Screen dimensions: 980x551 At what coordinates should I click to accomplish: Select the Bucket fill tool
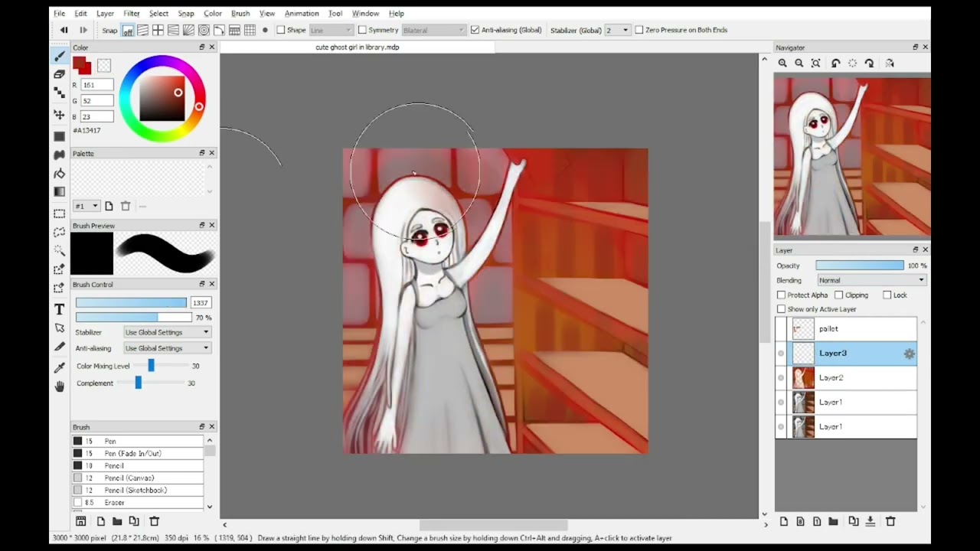click(59, 174)
